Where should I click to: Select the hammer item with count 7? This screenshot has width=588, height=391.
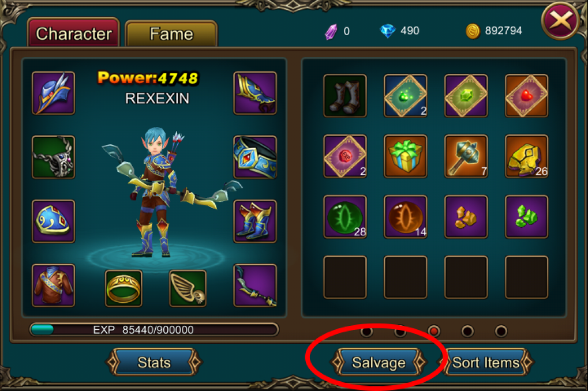tap(466, 156)
